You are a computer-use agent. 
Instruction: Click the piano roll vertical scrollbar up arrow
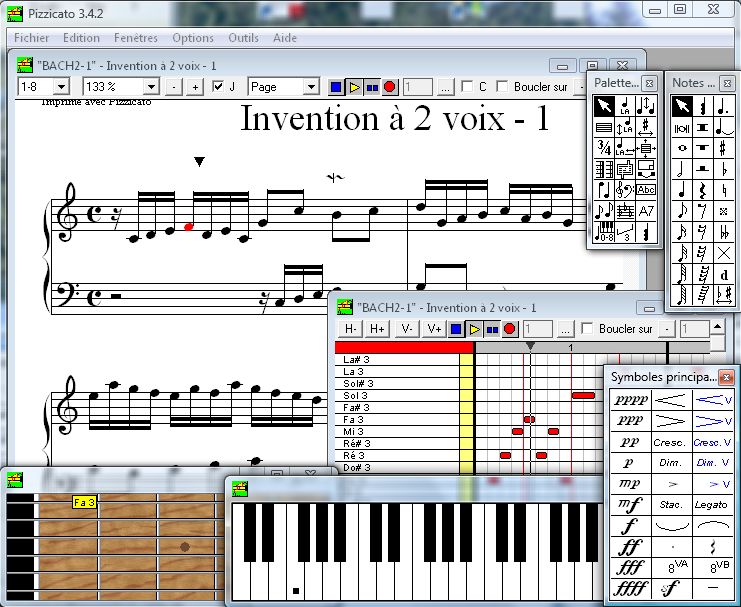(718, 327)
